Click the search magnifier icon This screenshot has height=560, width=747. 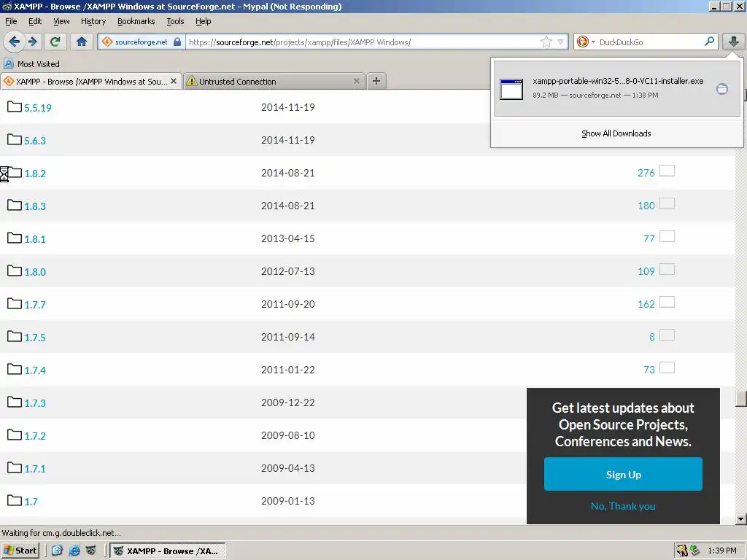709,42
